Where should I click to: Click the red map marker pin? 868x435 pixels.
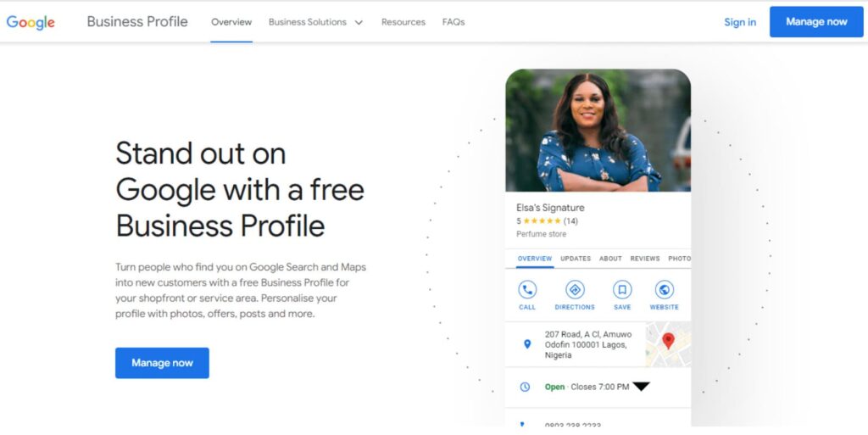[669, 340]
